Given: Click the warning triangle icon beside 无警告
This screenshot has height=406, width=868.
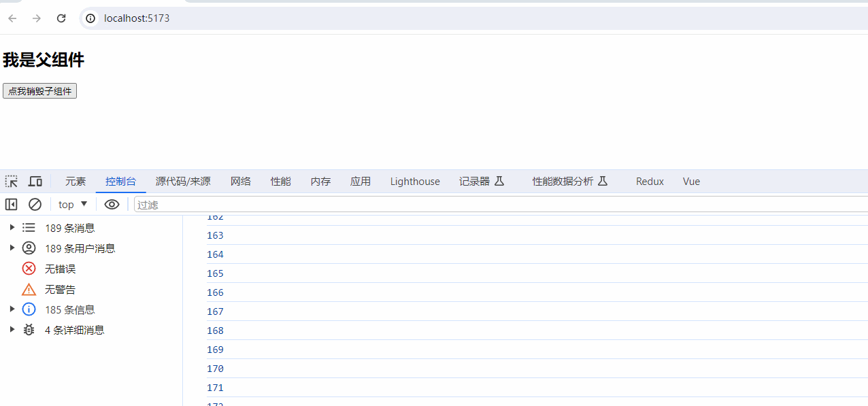Looking at the screenshot, I should click(x=29, y=289).
